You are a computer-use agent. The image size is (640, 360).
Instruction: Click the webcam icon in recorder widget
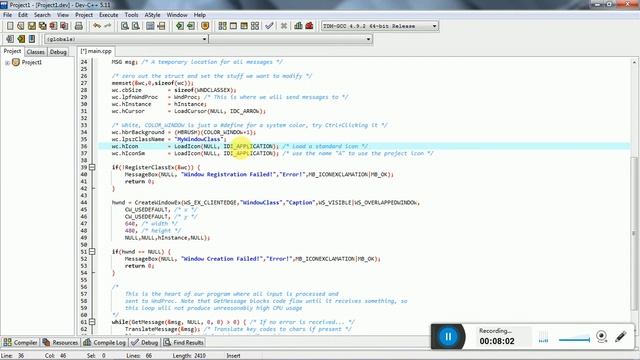pos(601,337)
